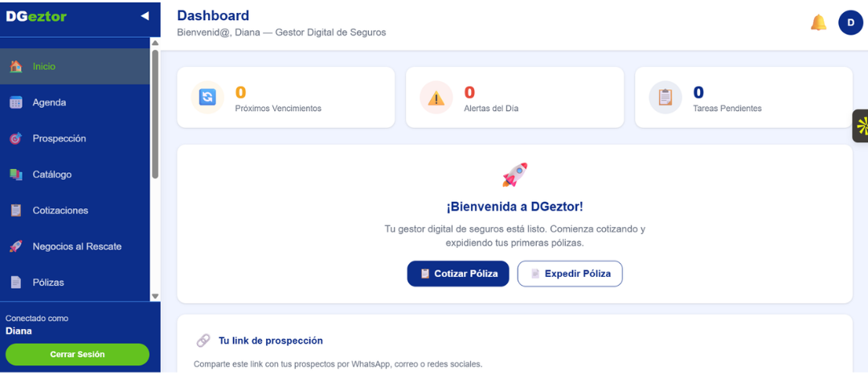Viewport: 868px width, 375px height.
Task: Click the Negocios al Rescate rocket icon
Action: click(x=16, y=246)
